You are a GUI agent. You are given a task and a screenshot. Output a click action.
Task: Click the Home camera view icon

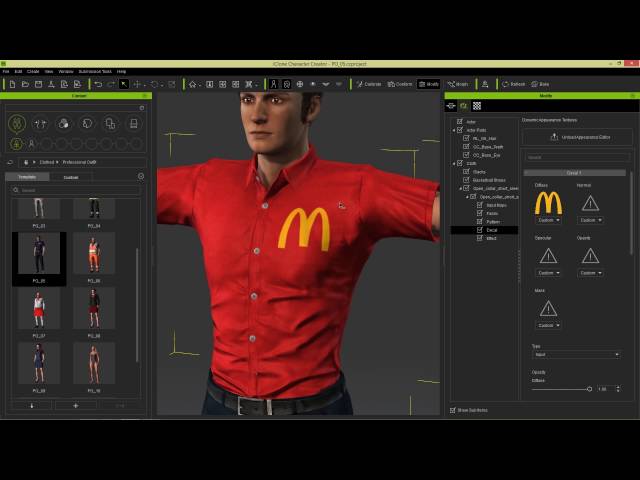point(193,84)
